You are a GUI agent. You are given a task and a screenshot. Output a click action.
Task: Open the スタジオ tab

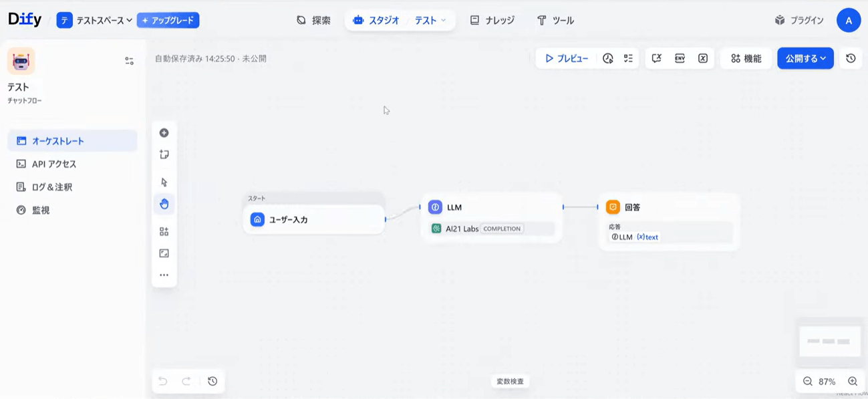pos(376,21)
